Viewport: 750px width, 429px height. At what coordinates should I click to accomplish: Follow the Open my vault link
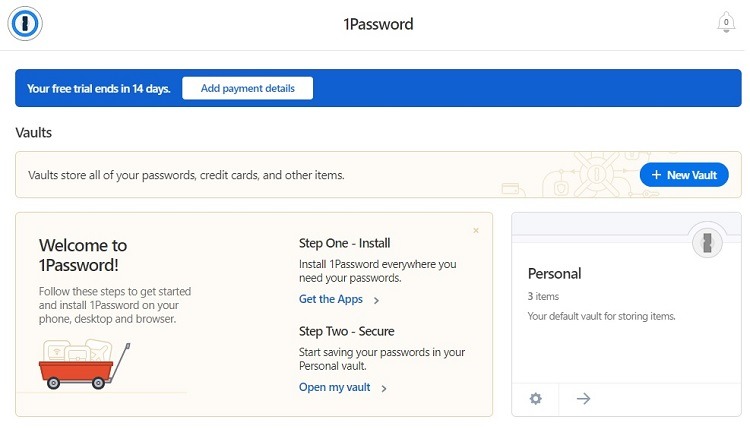tap(334, 387)
